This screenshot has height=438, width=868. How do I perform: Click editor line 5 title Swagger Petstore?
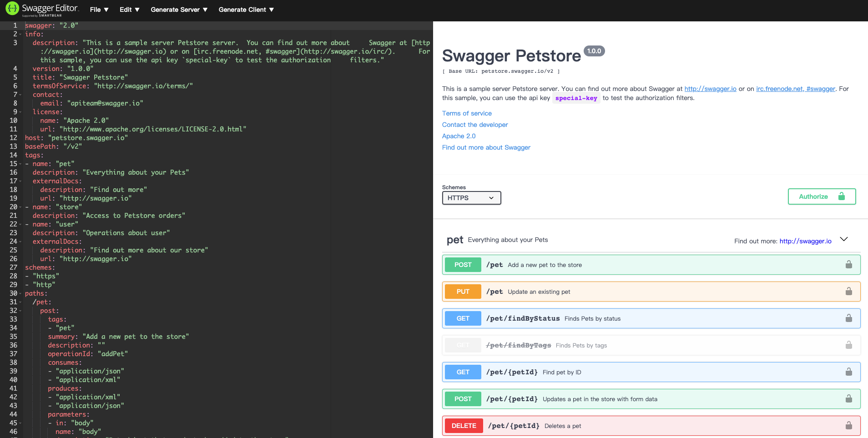(80, 77)
